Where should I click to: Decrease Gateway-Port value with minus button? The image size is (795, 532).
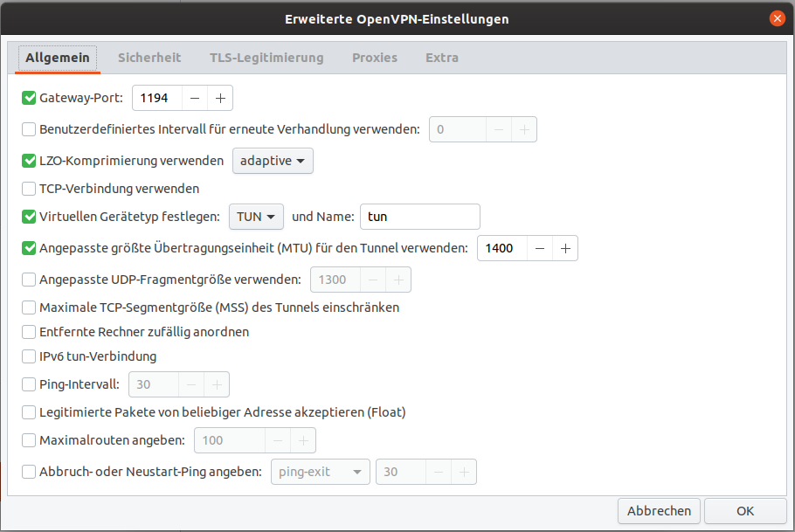195,98
